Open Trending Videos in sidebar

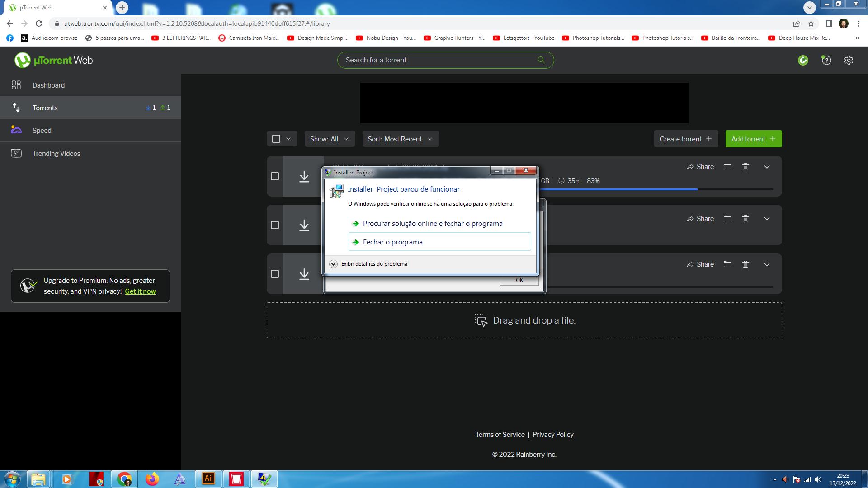pyautogui.click(x=56, y=154)
